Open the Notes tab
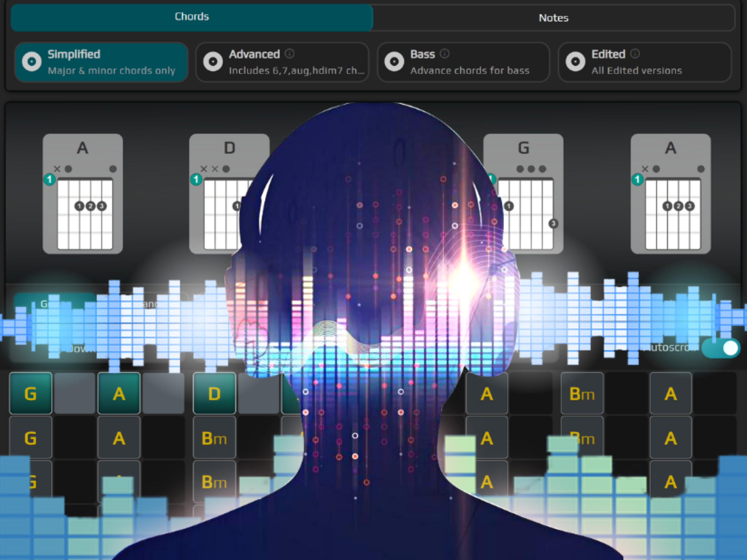This screenshot has width=747, height=560. [x=553, y=18]
